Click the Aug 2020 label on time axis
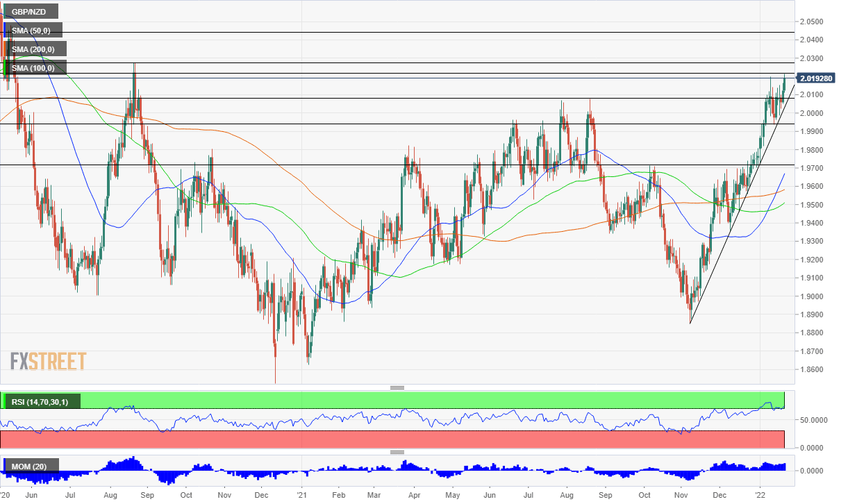This screenshot has height=504, width=848. [x=109, y=497]
